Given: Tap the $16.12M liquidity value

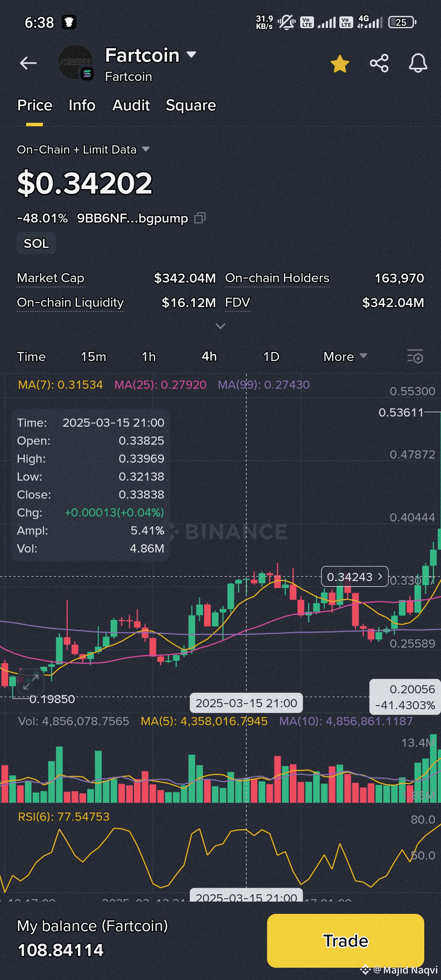Looking at the screenshot, I should (x=189, y=303).
